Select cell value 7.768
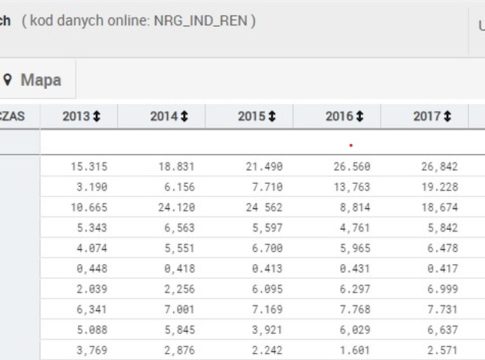 click(x=355, y=309)
